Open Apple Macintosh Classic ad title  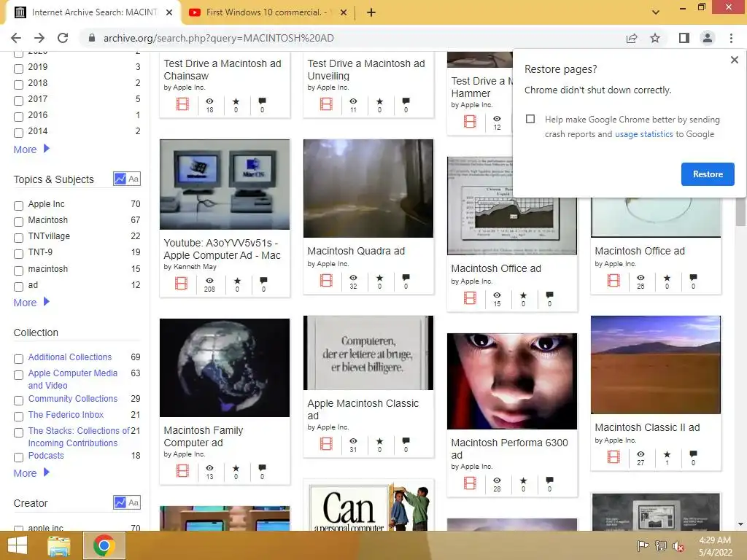[x=363, y=410]
